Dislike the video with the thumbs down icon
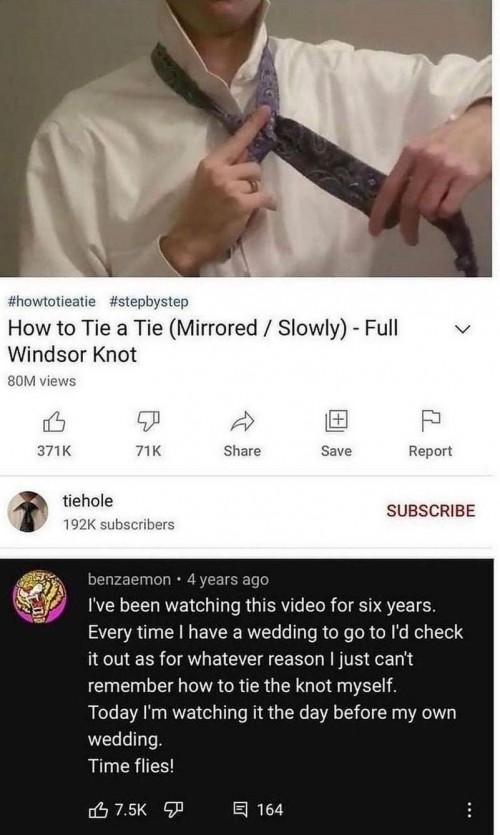This screenshot has width=500, height=835. click(x=148, y=422)
